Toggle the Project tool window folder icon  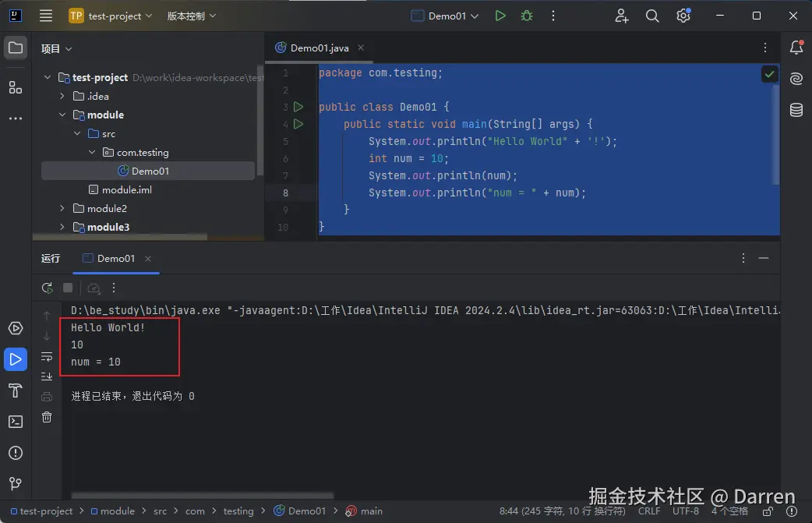point(16,48)
